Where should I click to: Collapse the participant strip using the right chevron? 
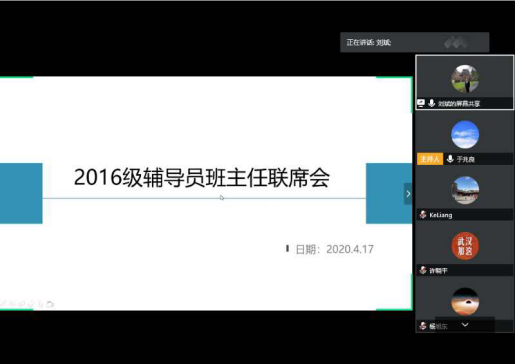pyautogui.click(x=408, y=194)
